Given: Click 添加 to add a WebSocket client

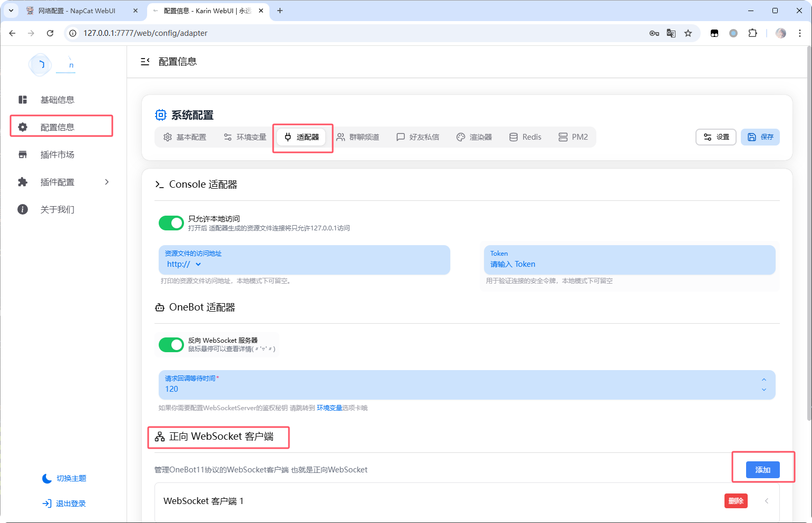Looking at the screenshot, I should point(763,469).
